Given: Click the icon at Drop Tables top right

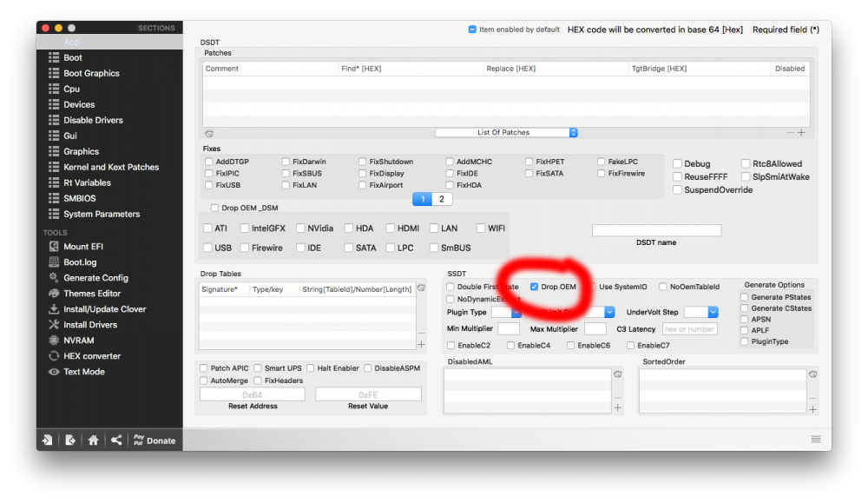Looking at the screenshot, I should pos(421,288).
